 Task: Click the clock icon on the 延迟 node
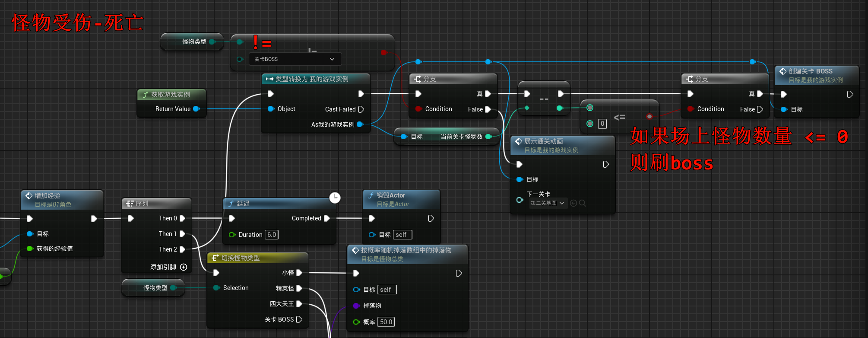(335, 198)
